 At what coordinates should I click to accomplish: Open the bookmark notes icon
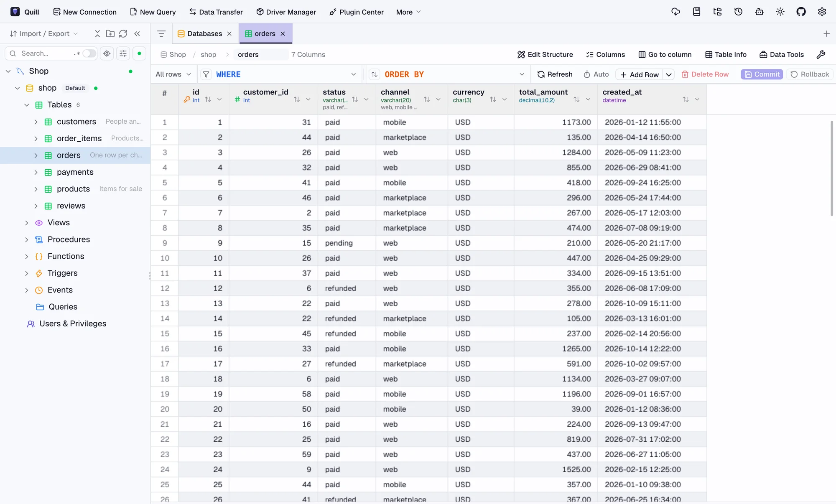[x=696, y=12]
